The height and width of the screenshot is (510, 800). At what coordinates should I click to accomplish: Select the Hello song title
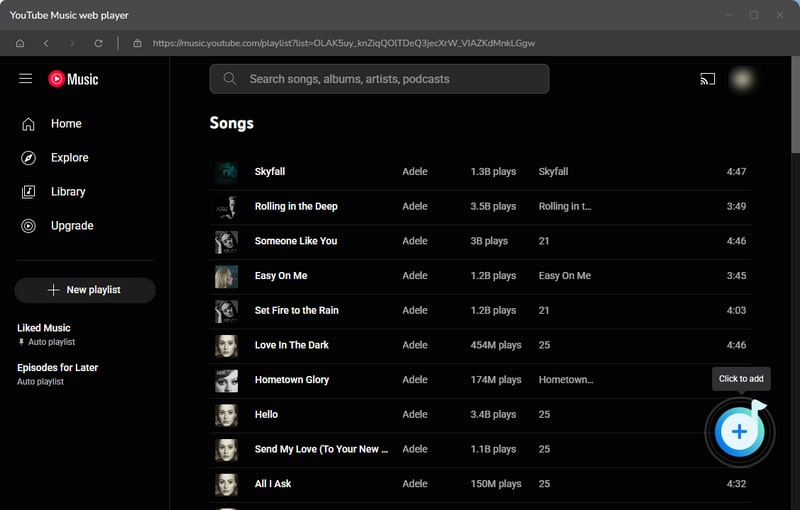(266, 415)
